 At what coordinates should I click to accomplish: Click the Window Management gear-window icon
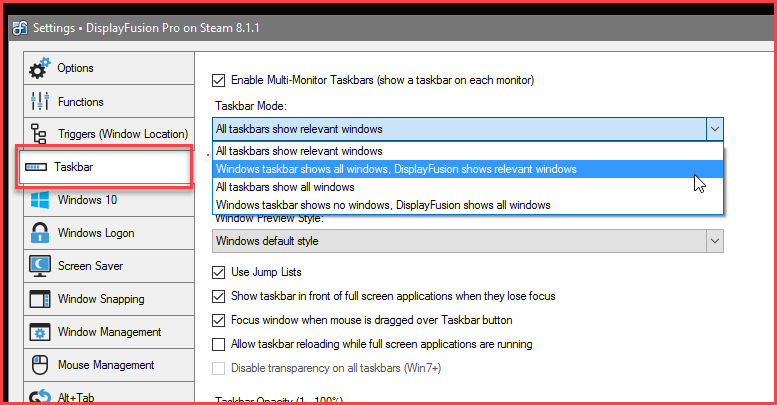40,332
